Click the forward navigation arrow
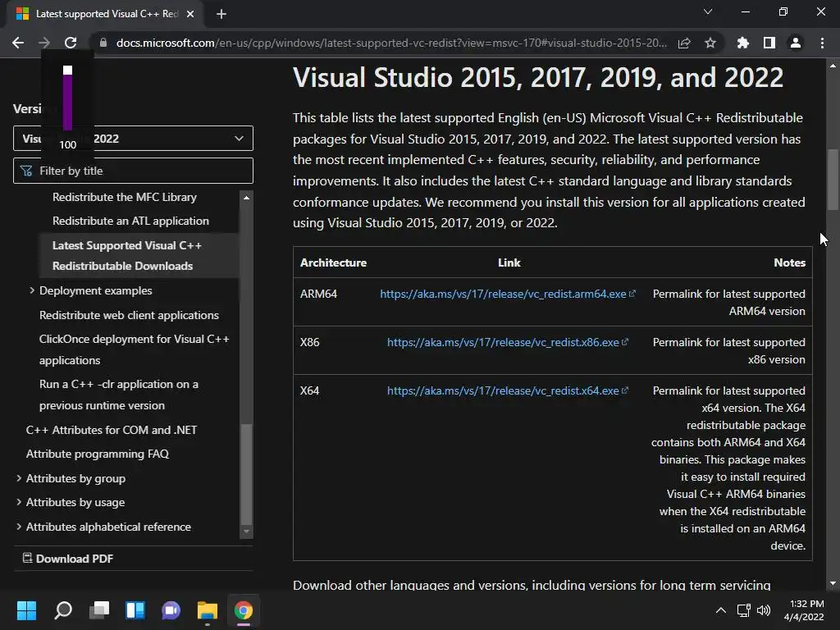Image resolution: width=840 pixels, height=630 pixels. tap(44, 43)
